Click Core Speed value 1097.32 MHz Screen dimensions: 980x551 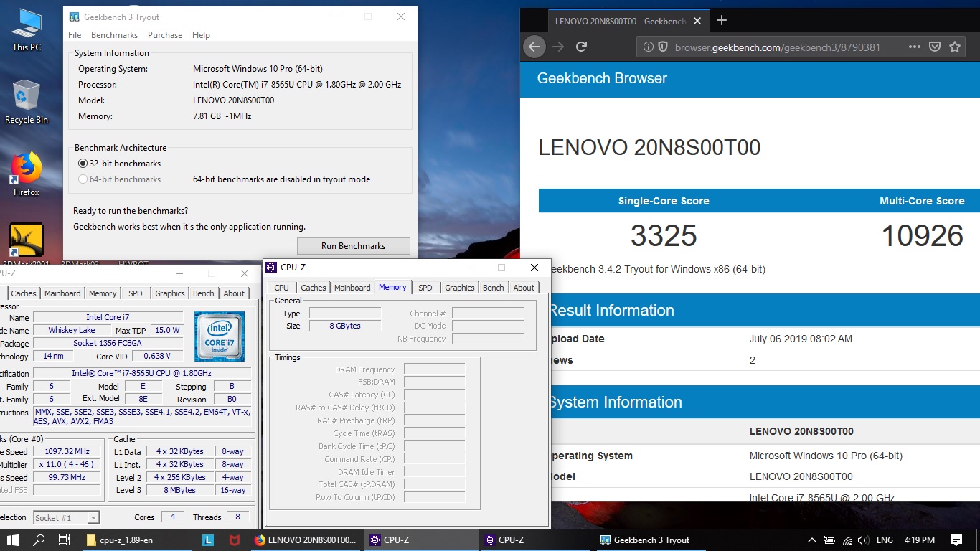click(x=67, y=452)
